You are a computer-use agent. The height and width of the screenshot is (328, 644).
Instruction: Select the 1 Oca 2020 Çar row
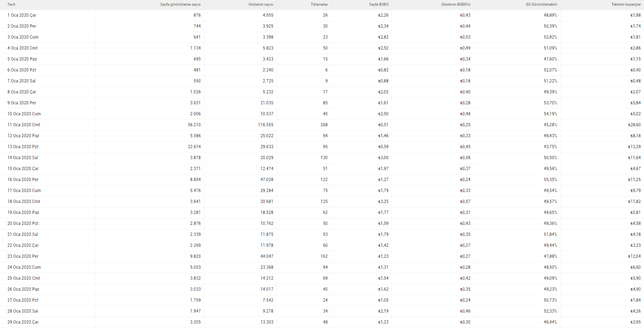322,15
